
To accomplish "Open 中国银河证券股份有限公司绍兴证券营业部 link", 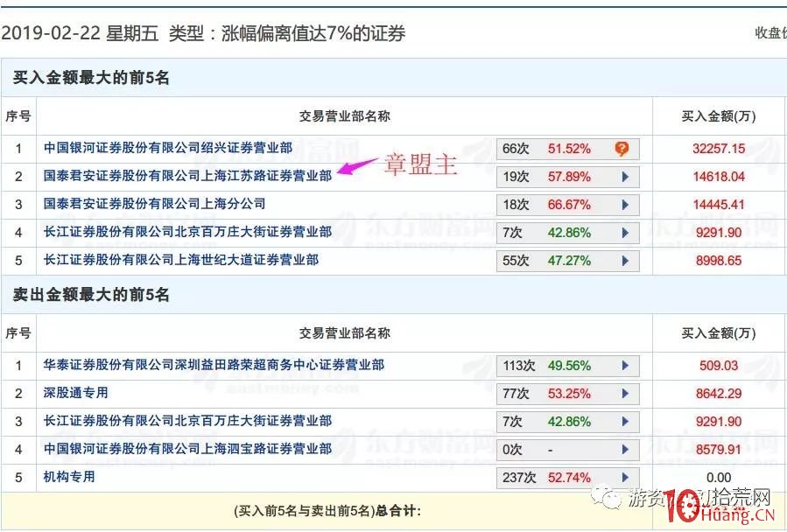I will pyautogui.click(x=168, y=148).
